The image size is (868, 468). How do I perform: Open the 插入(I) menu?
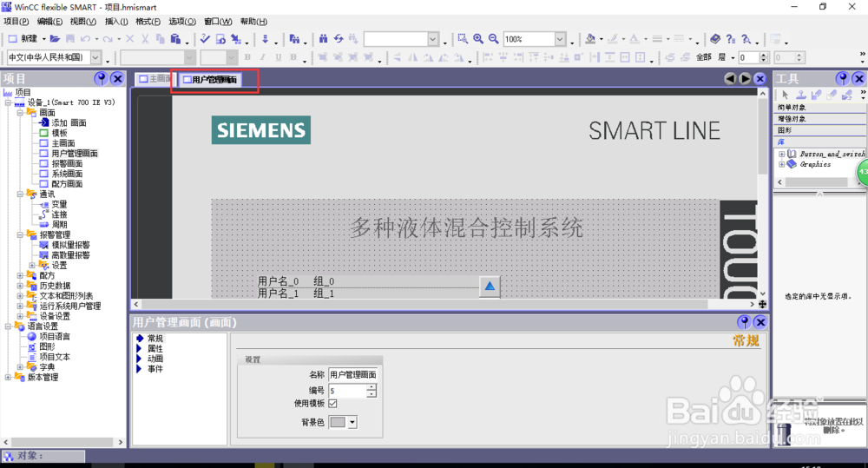click(x=116, y=22)
